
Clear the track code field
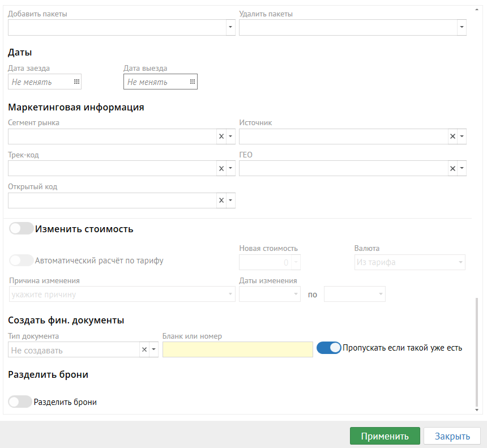(x=221, y=168)
